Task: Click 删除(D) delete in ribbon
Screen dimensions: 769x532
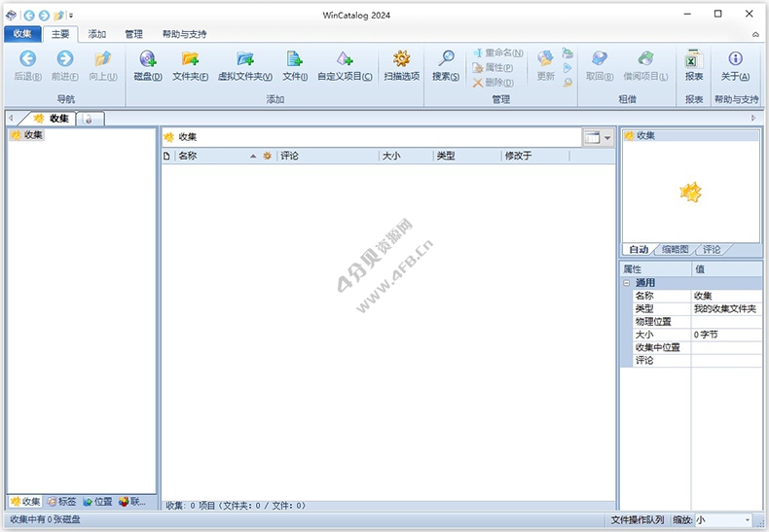Action: (494, 83)
